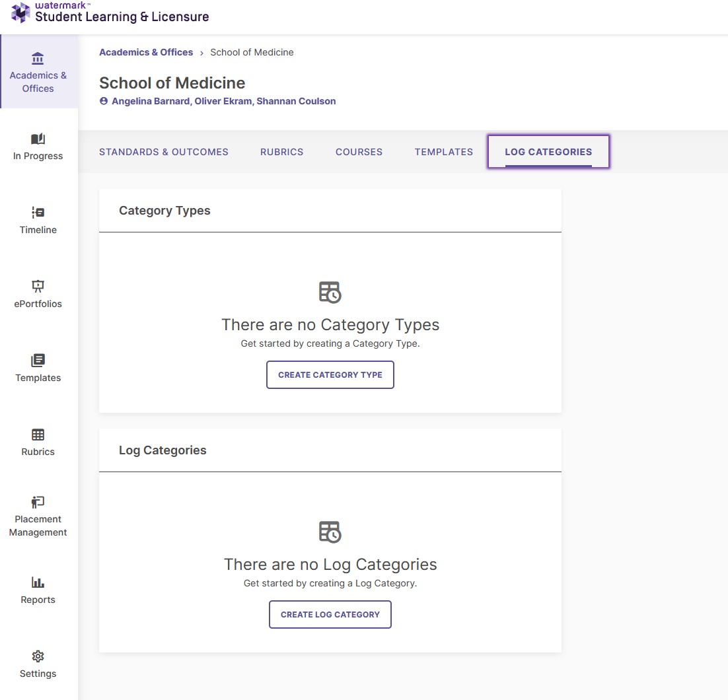Click the person icon beside contributor names

[x=104, y=101]
